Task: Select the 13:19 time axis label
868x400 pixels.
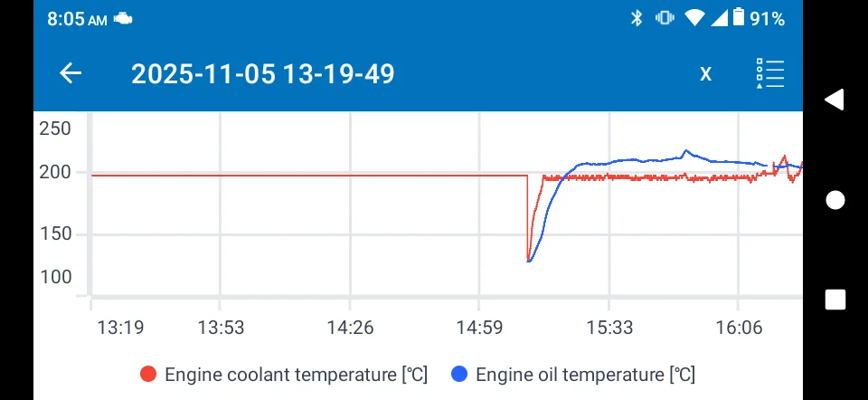Action: pos(119,328)
